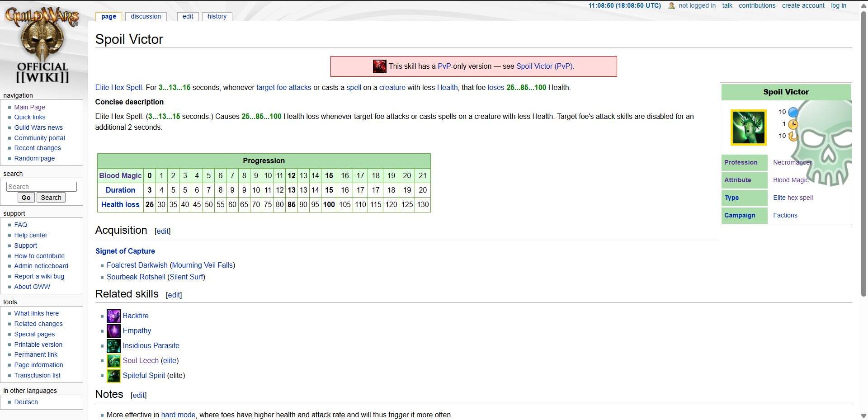The image size is (868, 420).
Task: Open Elite hex spell type link
Action: (x=793, y=198)
